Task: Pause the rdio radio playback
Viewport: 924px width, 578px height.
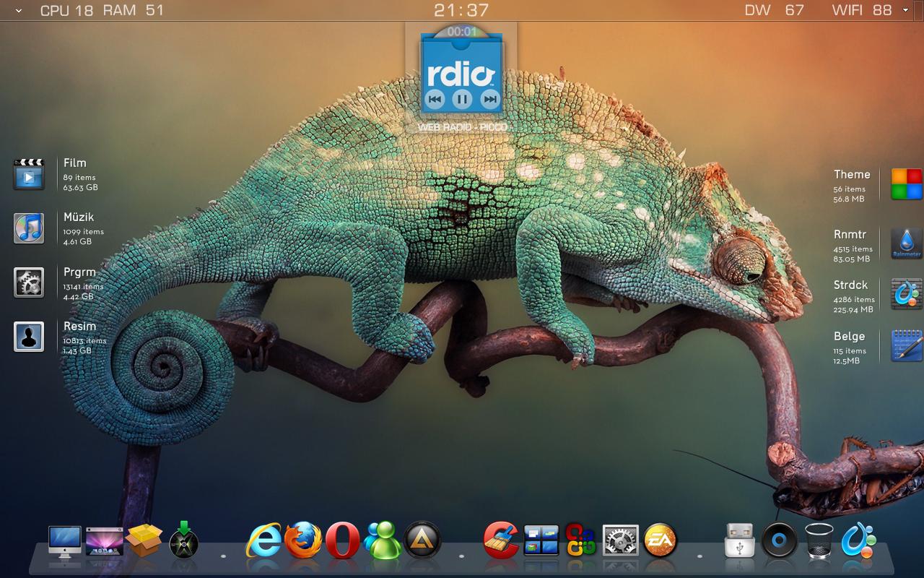Action: pyautogui.click(x=462, y=99)
